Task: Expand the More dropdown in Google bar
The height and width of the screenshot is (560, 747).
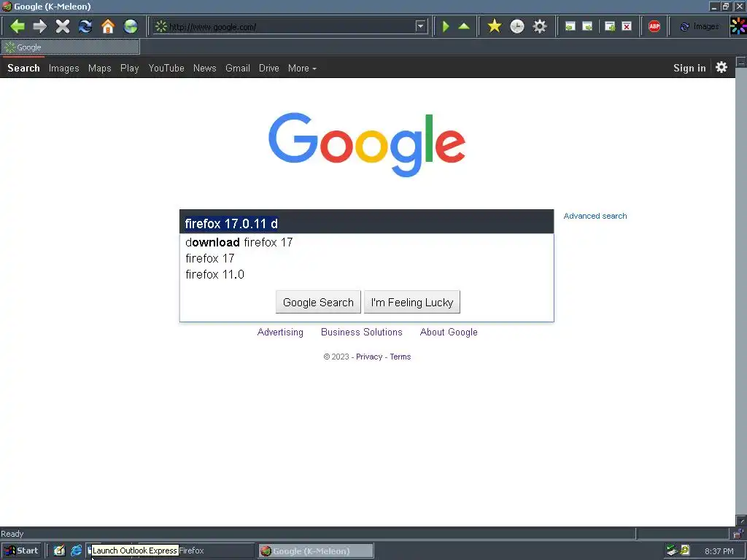Action: [x=302, y=68]
